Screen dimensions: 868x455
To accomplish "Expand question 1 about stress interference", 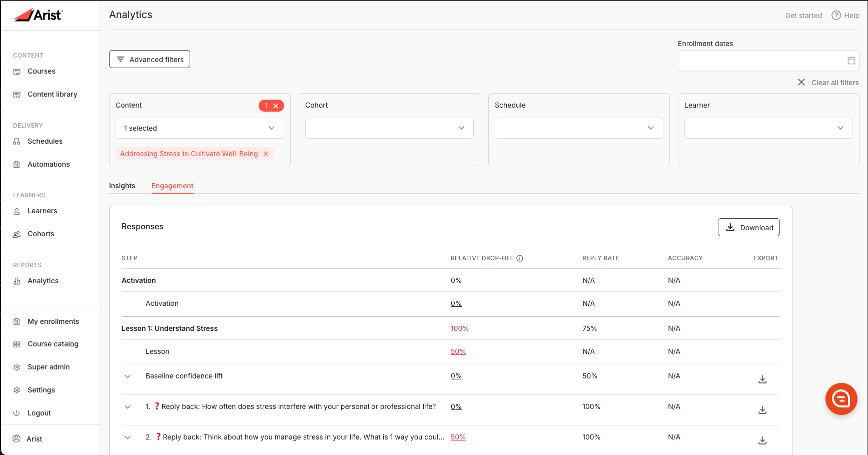I will [128, 407].
